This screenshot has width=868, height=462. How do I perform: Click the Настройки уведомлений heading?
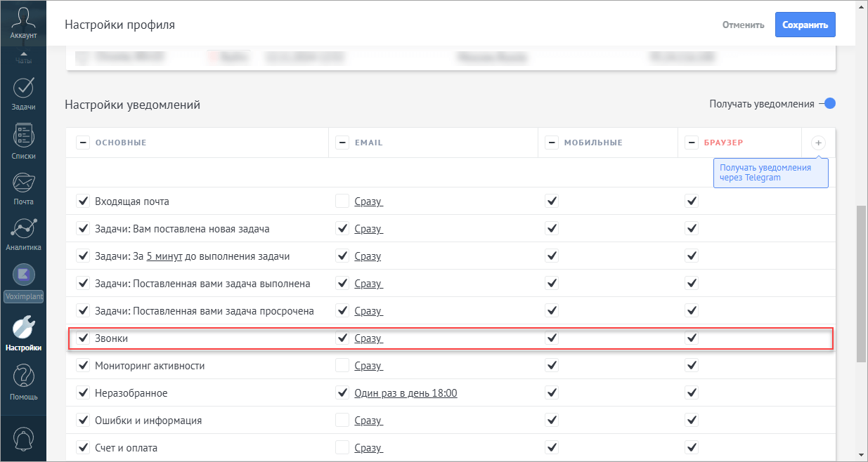point(132,105)
